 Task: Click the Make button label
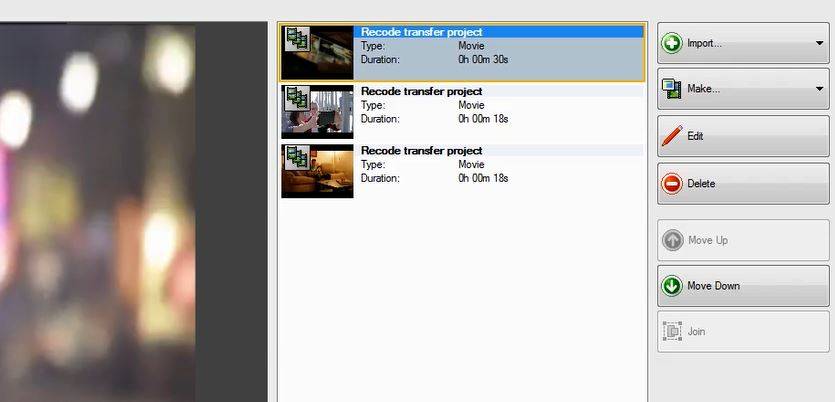point(703,89)
